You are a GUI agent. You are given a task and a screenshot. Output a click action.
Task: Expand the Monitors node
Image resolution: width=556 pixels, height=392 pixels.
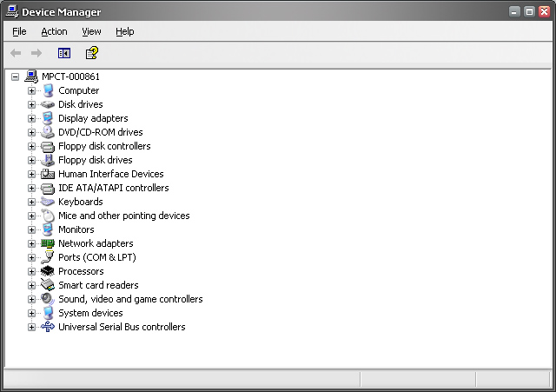coord(31,229)
